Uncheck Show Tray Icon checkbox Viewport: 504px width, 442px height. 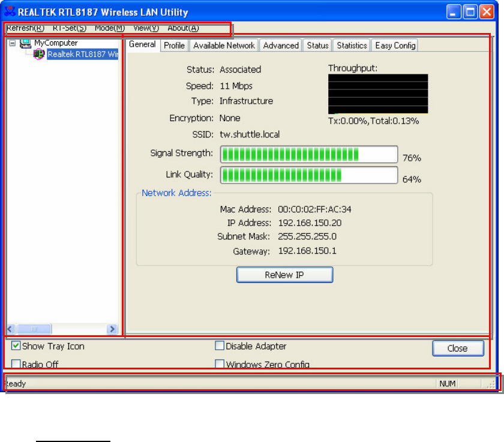point(16,346)
